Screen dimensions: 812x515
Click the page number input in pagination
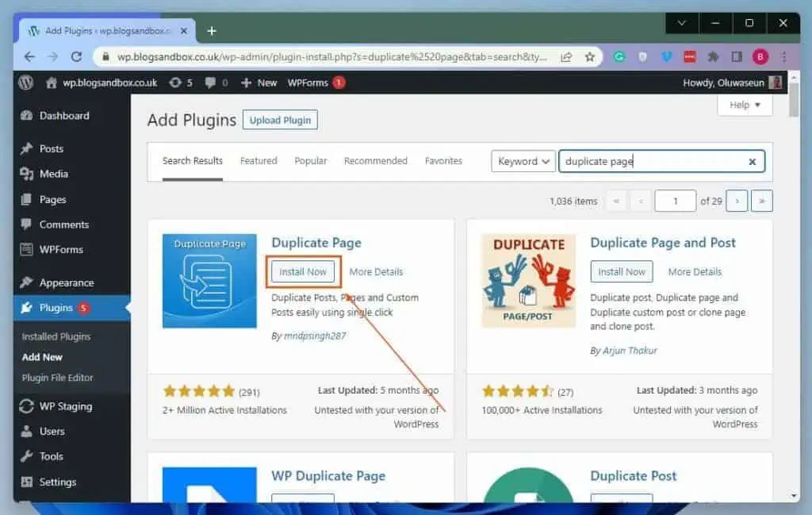[675, 201]
